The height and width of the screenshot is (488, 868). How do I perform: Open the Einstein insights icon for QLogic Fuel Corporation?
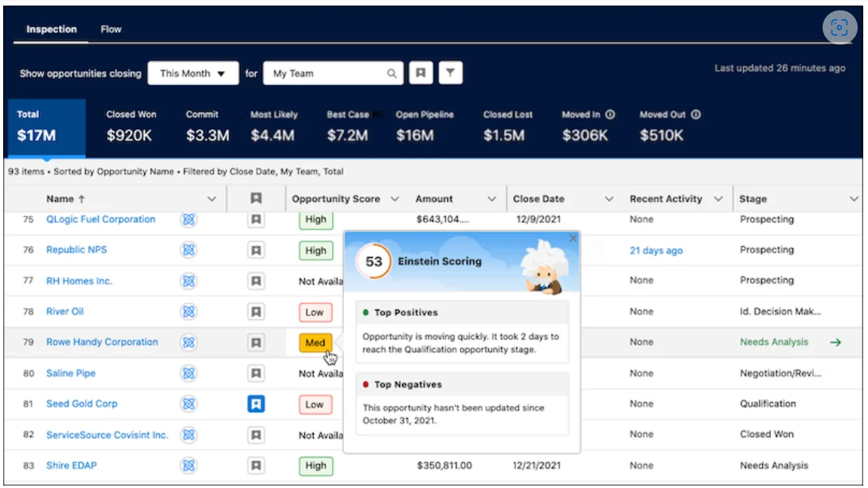tap(189, 220)
